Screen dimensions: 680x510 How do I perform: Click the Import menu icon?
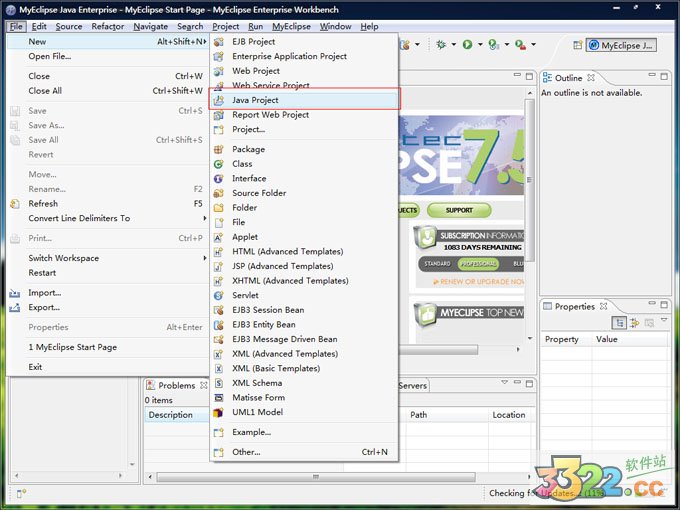pyautogui.click(x=15, y=293)
